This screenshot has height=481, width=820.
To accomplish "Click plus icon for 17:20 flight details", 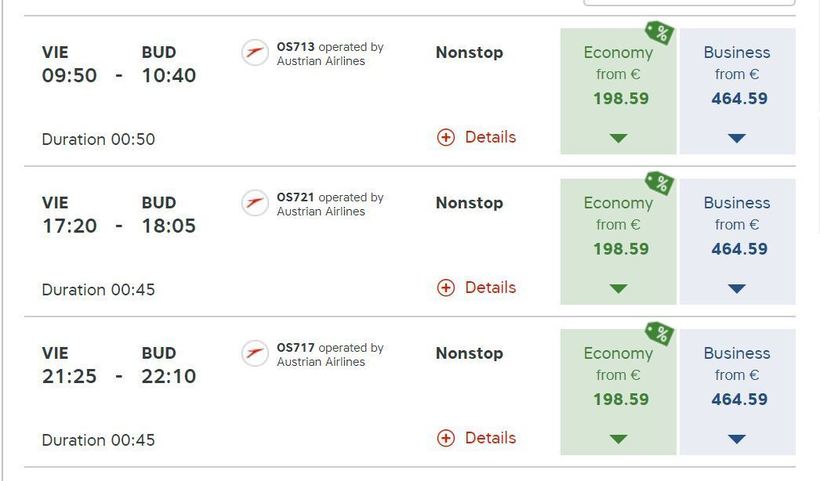I will point(446,288).
